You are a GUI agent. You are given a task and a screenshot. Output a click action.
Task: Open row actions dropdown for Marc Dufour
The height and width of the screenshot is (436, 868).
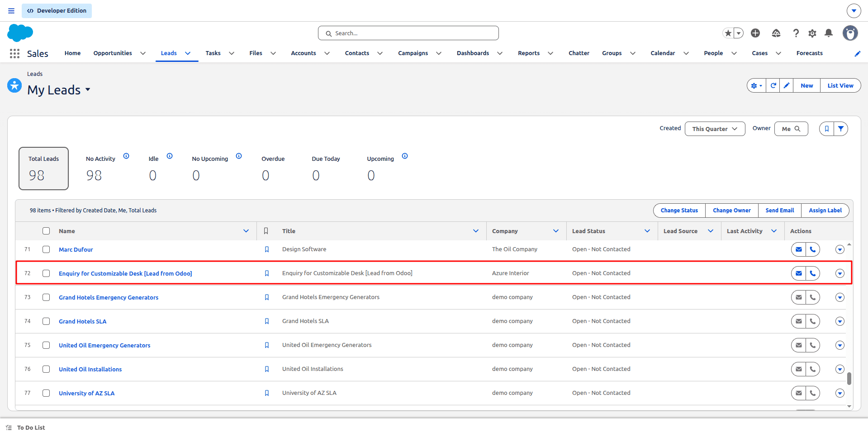(x=840, y=249)
